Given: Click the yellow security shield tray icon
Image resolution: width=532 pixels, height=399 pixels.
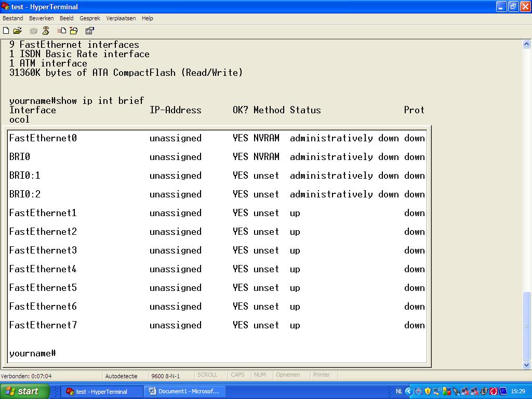Looking at the screenshot, I should tap(428, 391).
